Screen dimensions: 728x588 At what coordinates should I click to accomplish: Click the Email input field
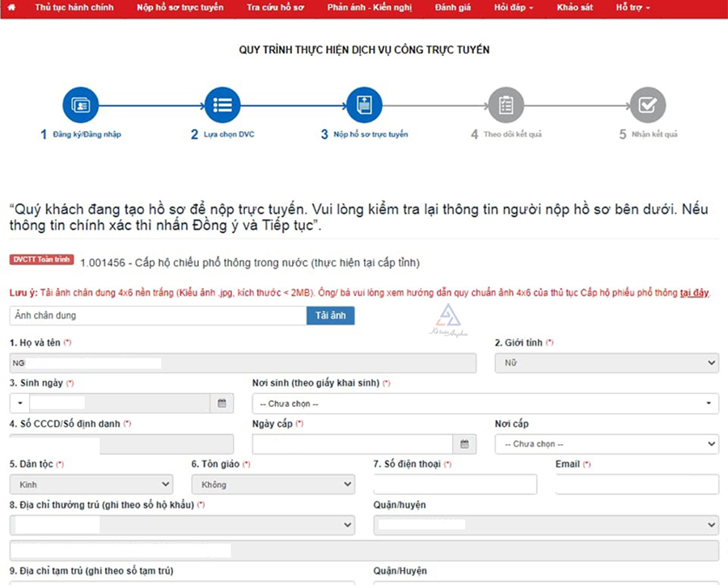point(637,484)
